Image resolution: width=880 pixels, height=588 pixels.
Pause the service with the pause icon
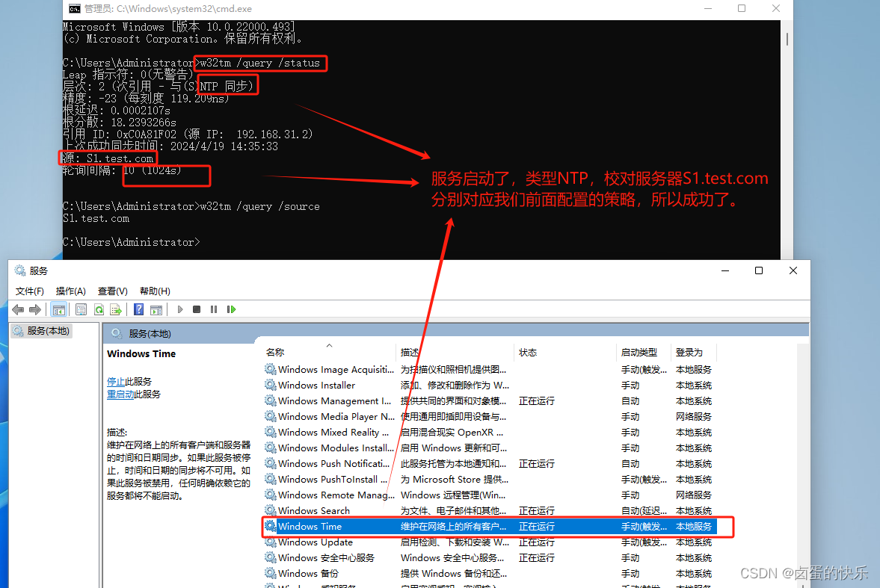tap(214, 309)
